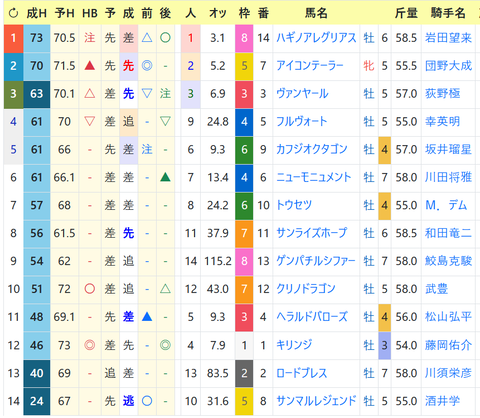Click the pink frame 8 swatch for horse 14
The width and height of the screenshot is (480, 418).
point(244,38)
